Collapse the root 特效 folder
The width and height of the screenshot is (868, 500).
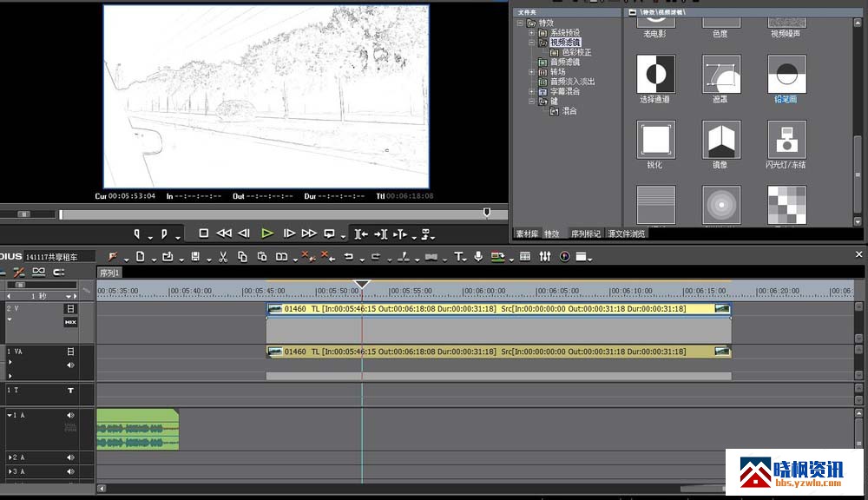[x=520, y=23]
